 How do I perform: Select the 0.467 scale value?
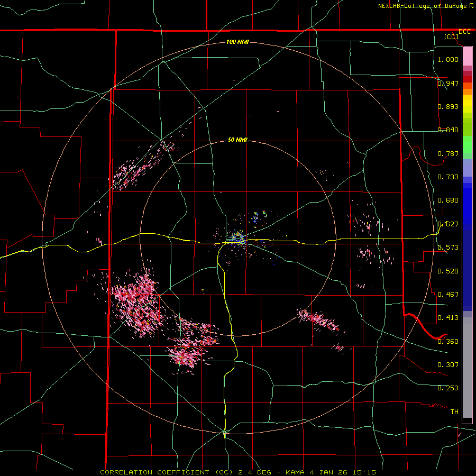(448, 295)
